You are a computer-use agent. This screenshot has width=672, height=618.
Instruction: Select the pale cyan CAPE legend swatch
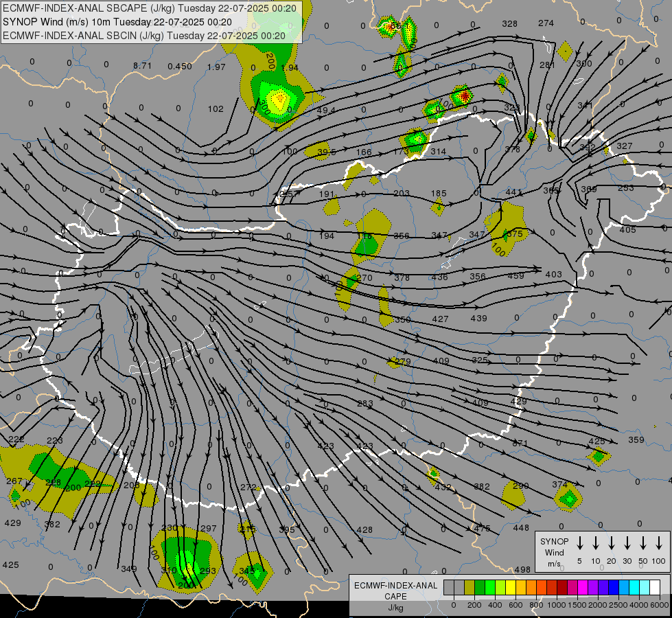coord(645,588)
